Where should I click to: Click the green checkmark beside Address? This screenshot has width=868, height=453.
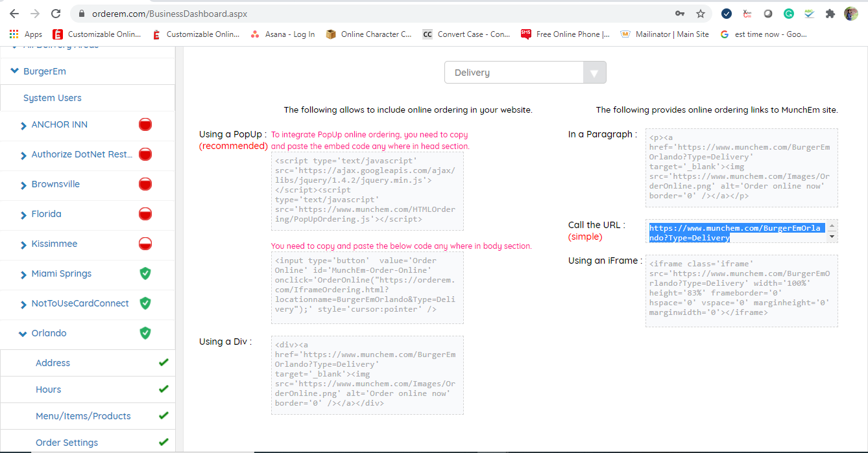point(163,363)
